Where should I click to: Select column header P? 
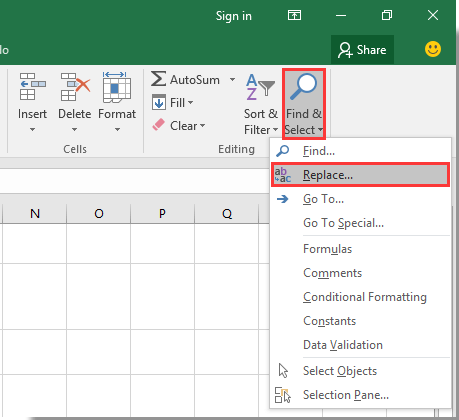click(162, 213)
